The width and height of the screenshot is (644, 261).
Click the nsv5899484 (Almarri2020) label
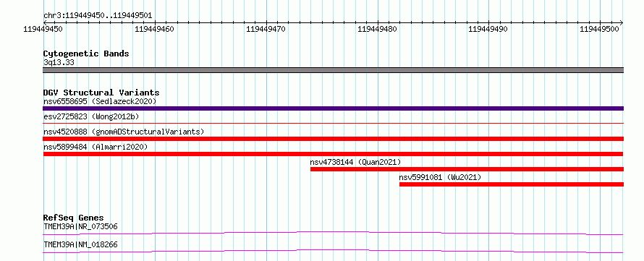[96, 147]
